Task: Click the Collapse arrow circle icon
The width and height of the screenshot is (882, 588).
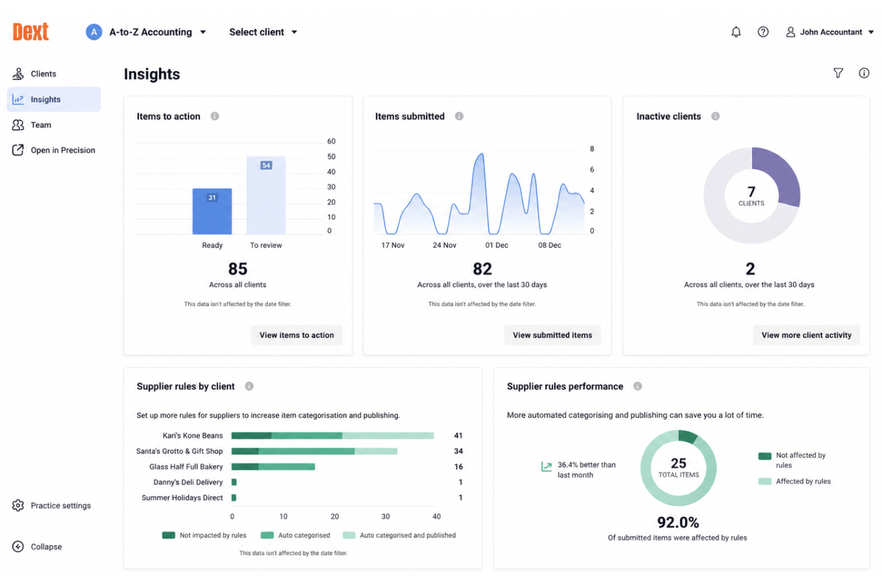Action: [x=18, y=547]
